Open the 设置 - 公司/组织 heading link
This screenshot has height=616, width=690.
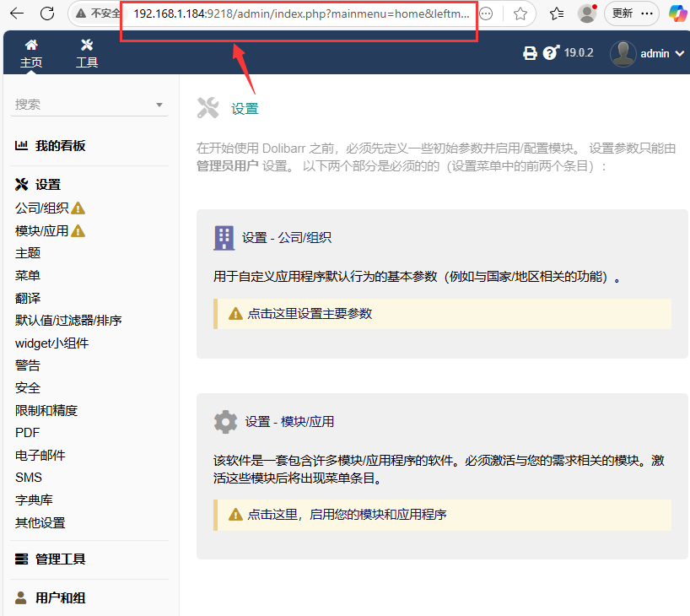287,238
